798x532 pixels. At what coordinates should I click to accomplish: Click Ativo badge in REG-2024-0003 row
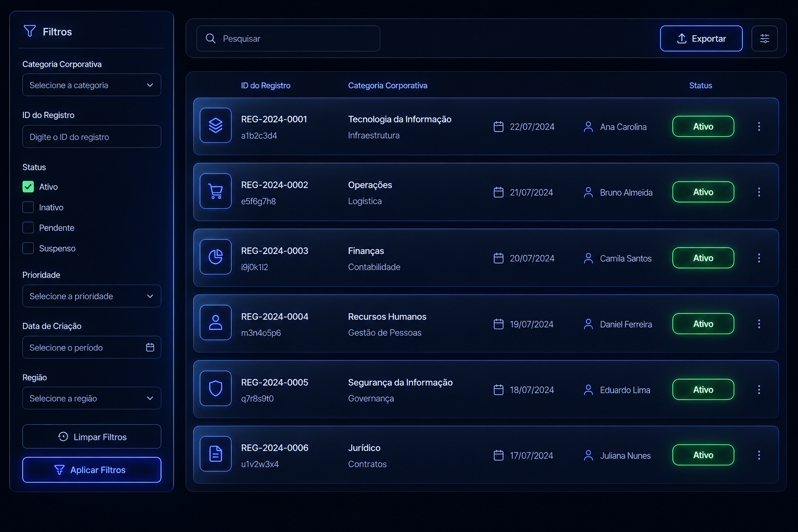pyautogui.click(x=703, y=258)
